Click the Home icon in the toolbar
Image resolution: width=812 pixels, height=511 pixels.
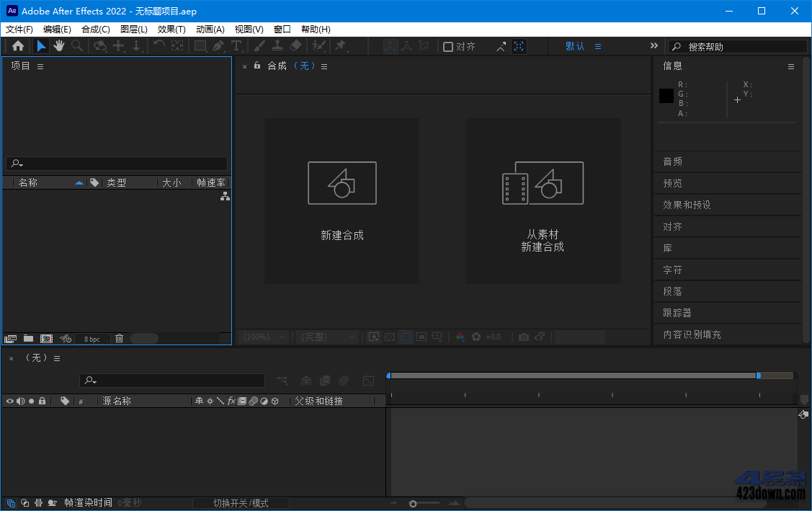click(x=18, y=45)
